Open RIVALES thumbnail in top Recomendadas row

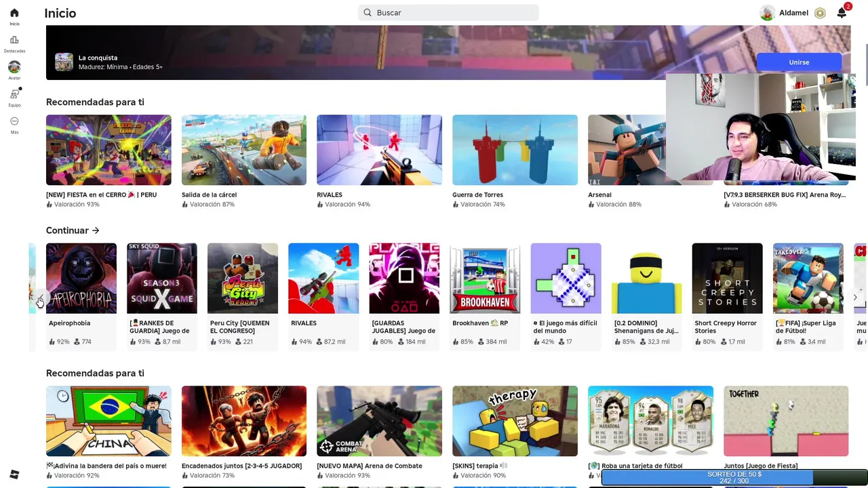click(379, 150)
